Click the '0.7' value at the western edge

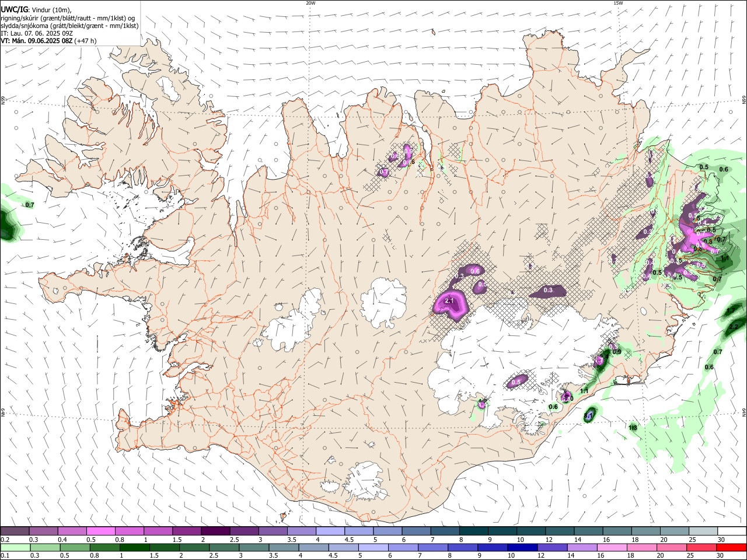(30, 205)
